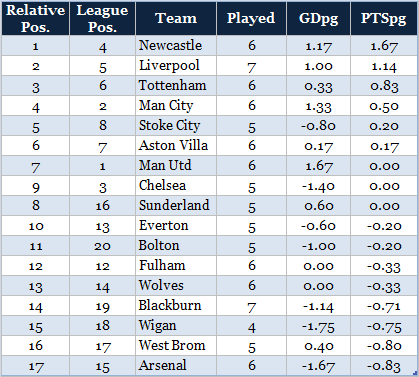Select the Man Utd team cell
Image resolution: width=419 pixels, height=377 pixels.
176,166
